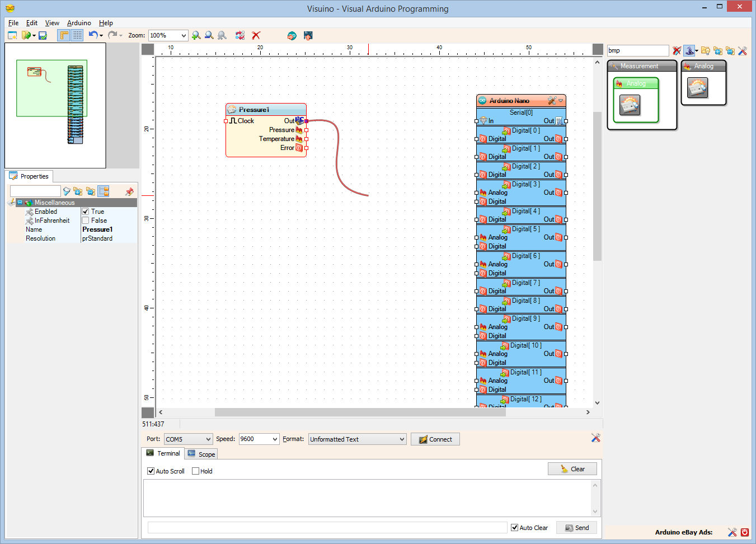
Task: Open the undo history dropdown arrow
Action: coord(101,36)
